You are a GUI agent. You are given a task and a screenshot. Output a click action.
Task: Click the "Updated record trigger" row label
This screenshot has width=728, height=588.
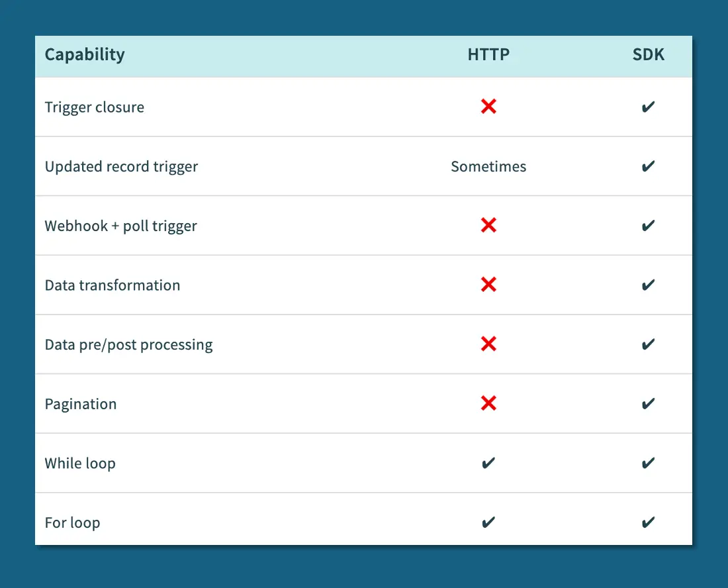tap(121, 167)
